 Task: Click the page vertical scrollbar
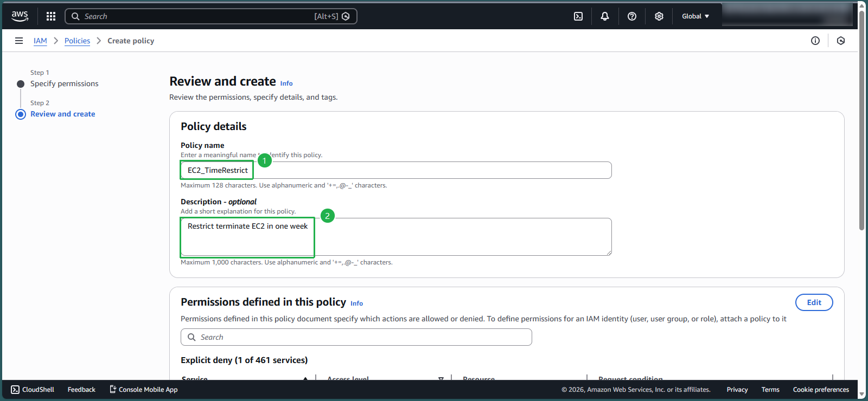click(x=861, y=119)
